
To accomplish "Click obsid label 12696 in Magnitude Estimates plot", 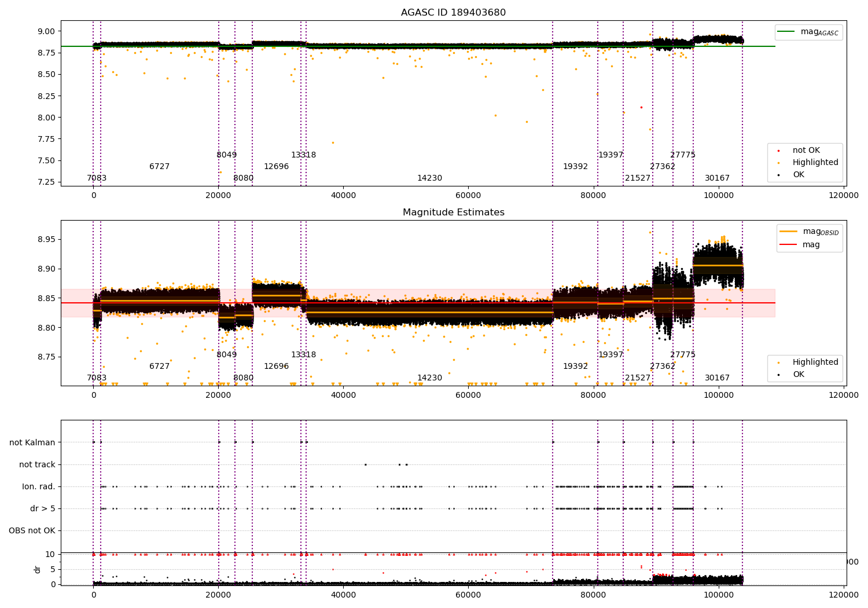I will (x=277, y=367).
